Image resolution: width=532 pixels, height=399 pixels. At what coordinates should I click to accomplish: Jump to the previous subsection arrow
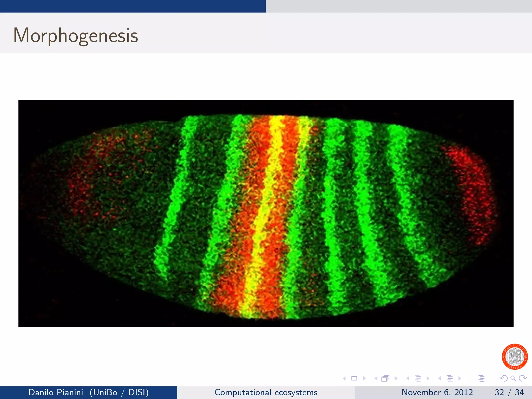pos(408,378)
